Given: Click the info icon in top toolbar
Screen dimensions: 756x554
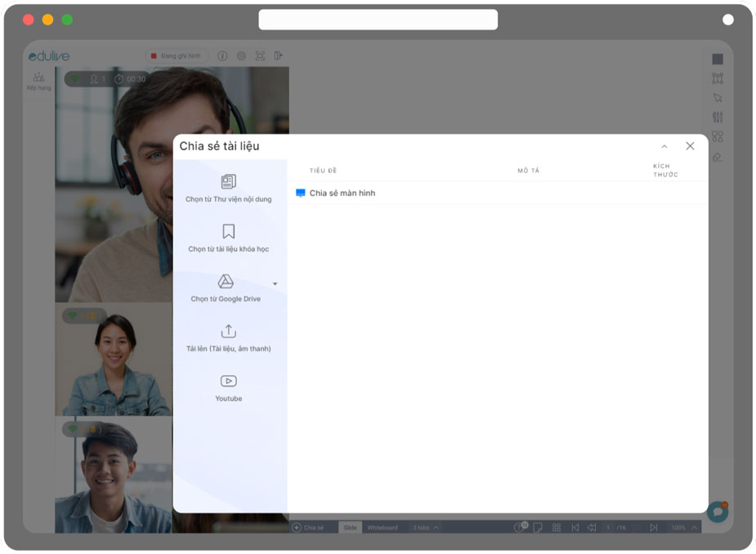Looking at the screenshot, I should pos(223,56).
